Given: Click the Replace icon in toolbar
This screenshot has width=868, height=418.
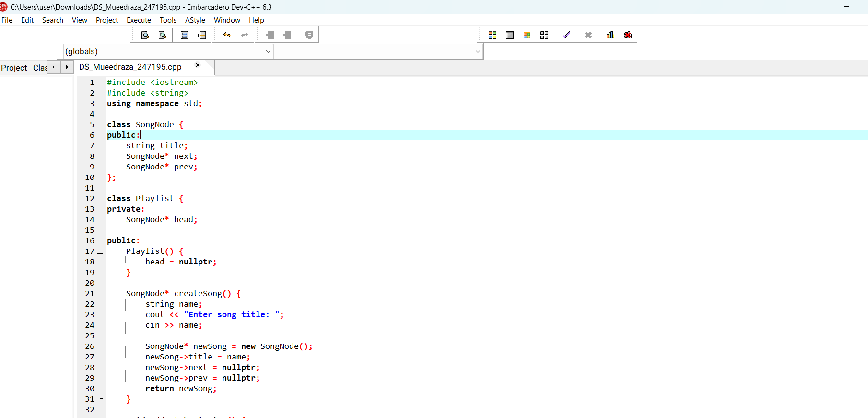Looking at the screenshot, I should 163,35.
